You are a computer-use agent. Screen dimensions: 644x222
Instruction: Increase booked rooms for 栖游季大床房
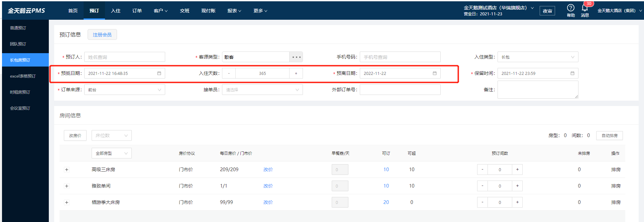tap(517, 202)
